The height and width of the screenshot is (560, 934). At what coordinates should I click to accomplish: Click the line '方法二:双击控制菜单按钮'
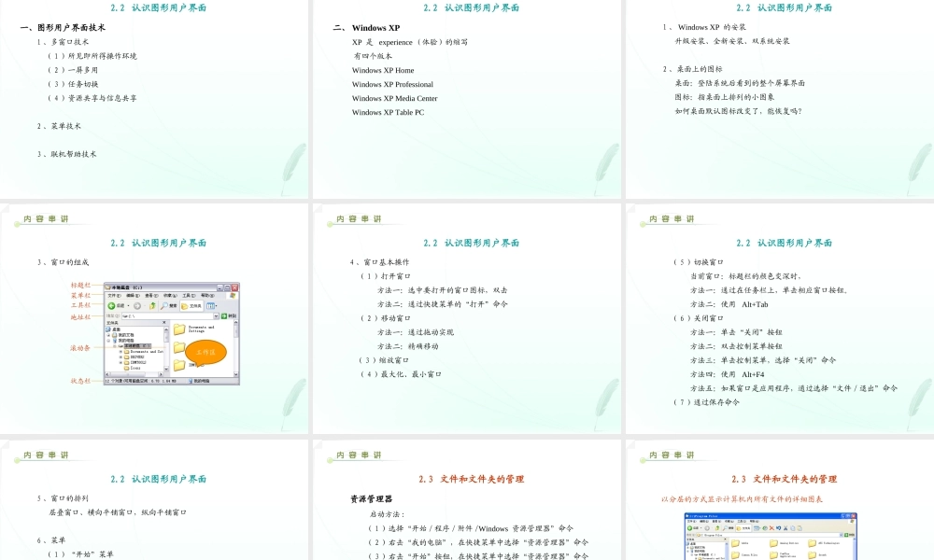tap(736, 346)
